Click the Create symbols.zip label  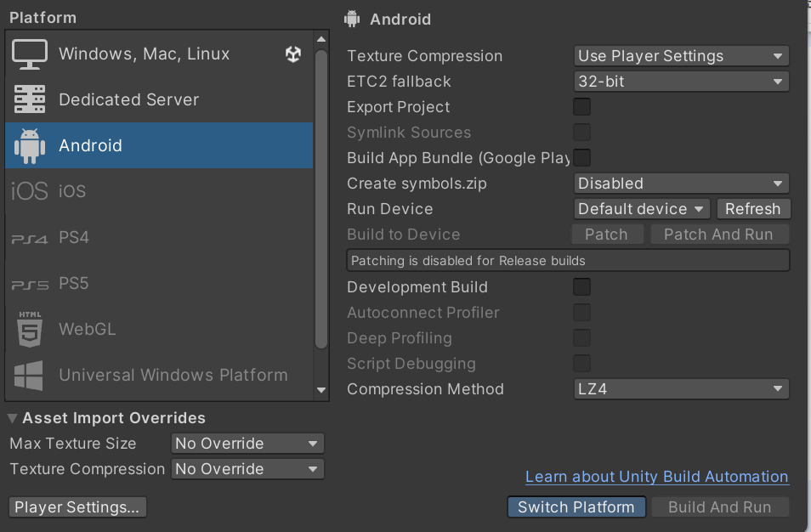[417, 184]
